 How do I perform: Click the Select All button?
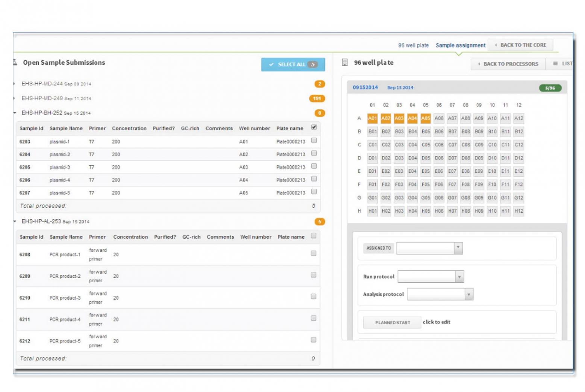tap(293, 64)
